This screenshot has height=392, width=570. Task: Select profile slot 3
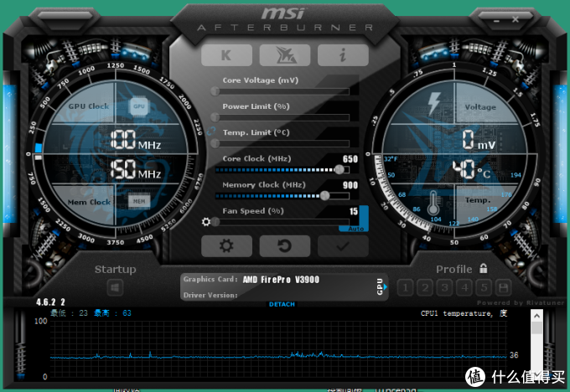pyautogui.click(x=444, y=288)
